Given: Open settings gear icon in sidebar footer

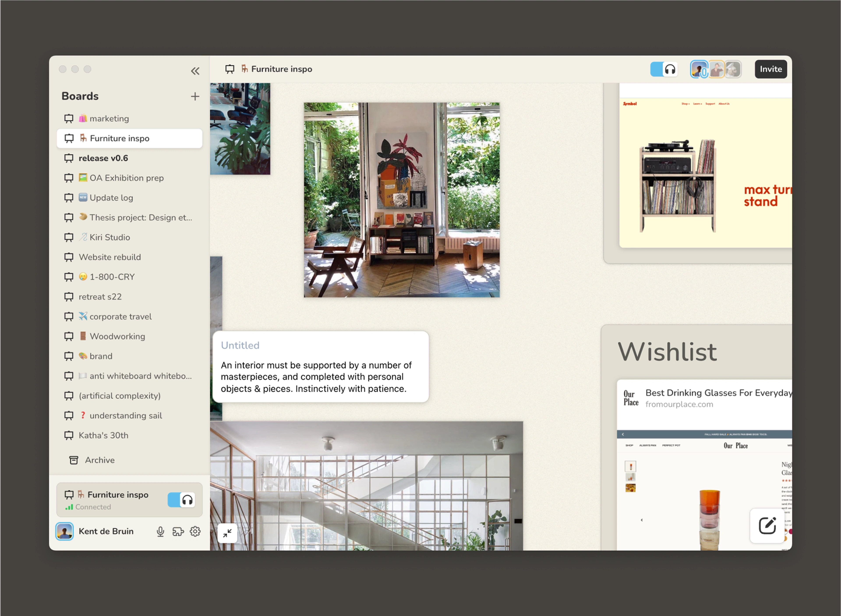Looking at the screenshot, I should pyautogui.click(x=195, y=532).
